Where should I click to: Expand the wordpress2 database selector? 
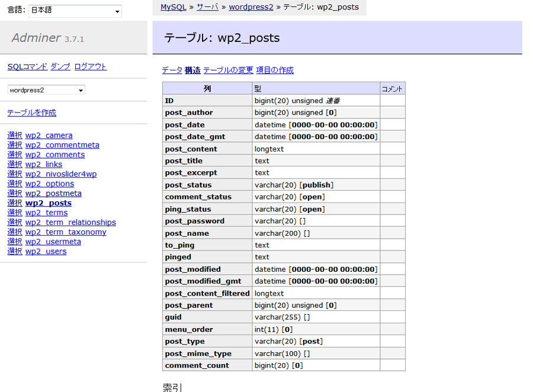[46, 90]
